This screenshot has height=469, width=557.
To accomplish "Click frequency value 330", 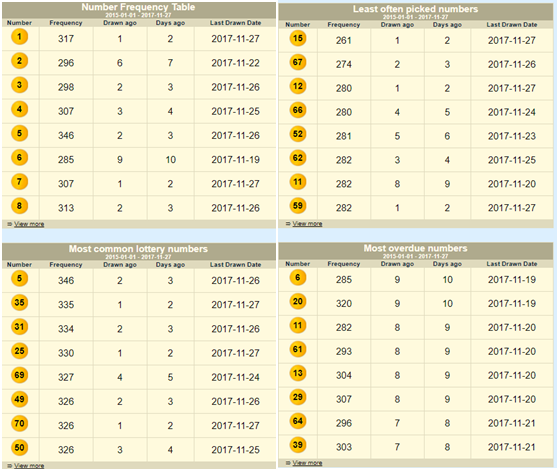I will (x=66, y=353).
